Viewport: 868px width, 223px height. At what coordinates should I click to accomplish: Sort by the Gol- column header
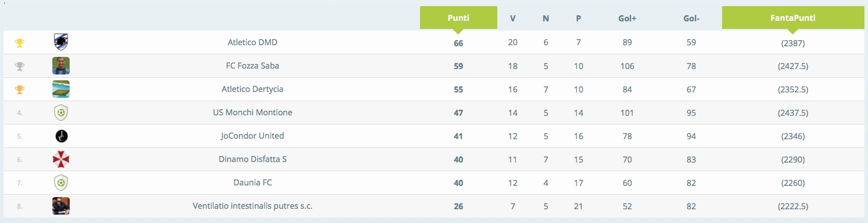pos(692,18)
